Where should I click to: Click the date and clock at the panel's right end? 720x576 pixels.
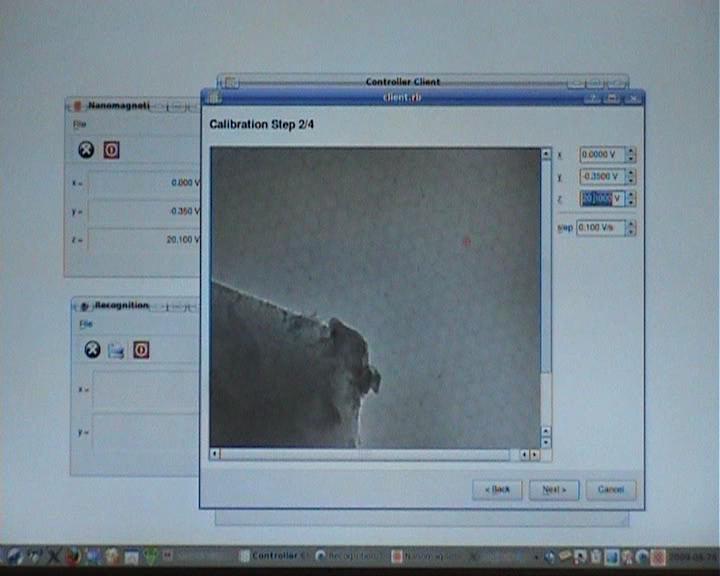click(x=693, y=557)
